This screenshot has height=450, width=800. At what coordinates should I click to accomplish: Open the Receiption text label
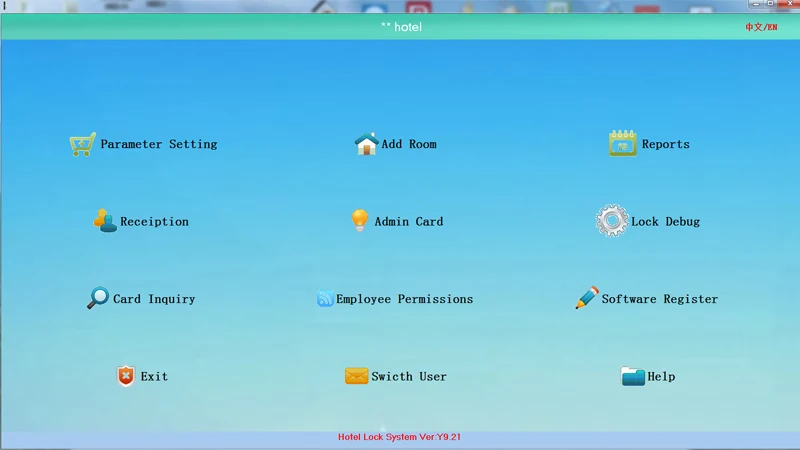tap(155, 221)
